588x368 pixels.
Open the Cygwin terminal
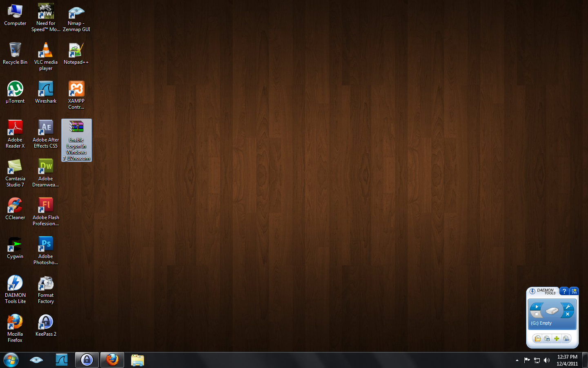coord(15,245)
